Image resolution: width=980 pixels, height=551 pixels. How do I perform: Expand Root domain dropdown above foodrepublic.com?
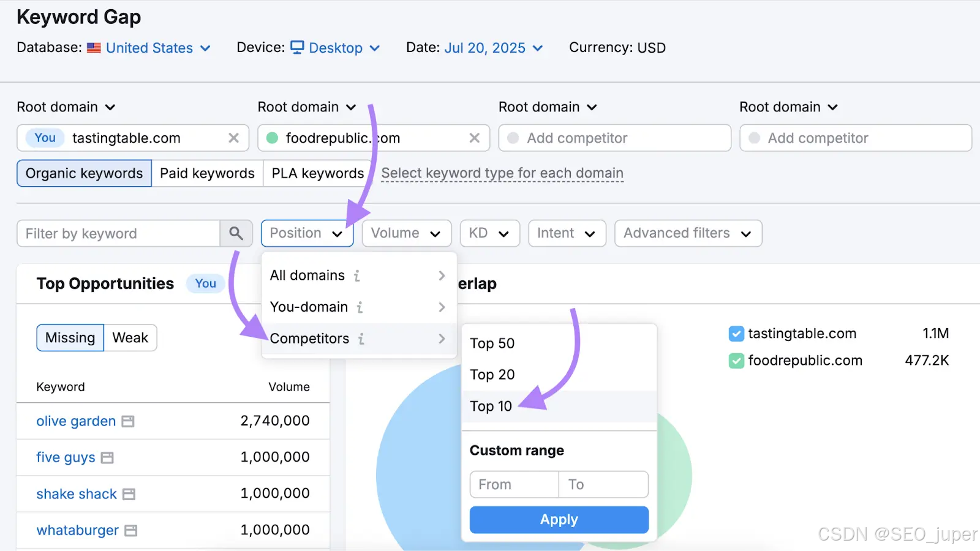(x=307, y=107)
